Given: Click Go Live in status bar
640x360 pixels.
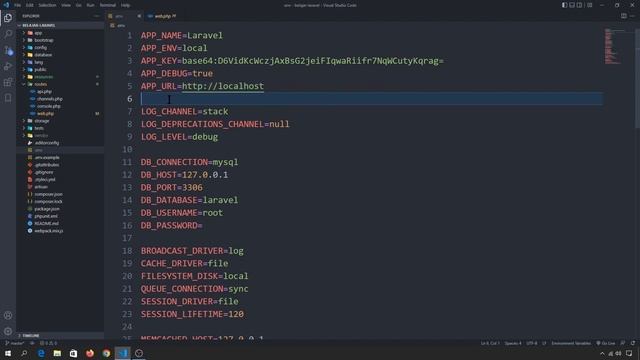Looking at the screenshot, I should tap(605, 343).
